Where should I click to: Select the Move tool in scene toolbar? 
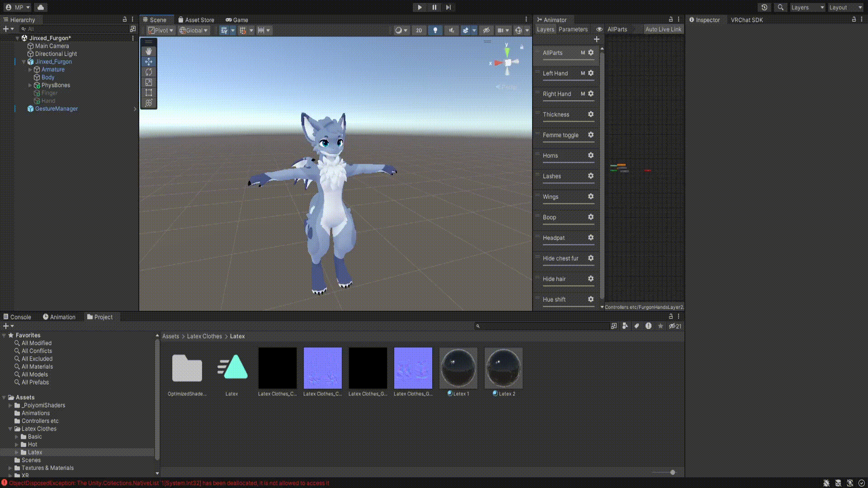(148, 62)
